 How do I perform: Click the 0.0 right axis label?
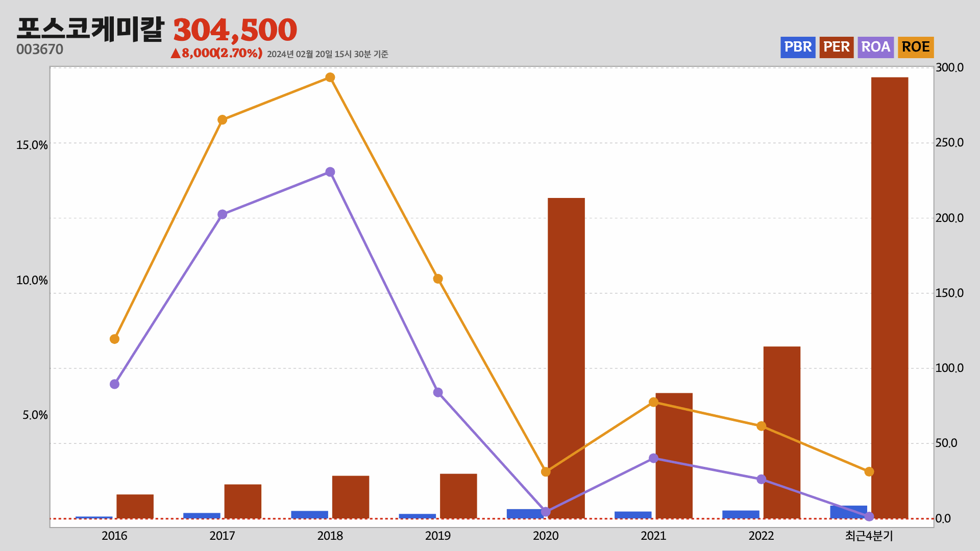tap(943, 519)
